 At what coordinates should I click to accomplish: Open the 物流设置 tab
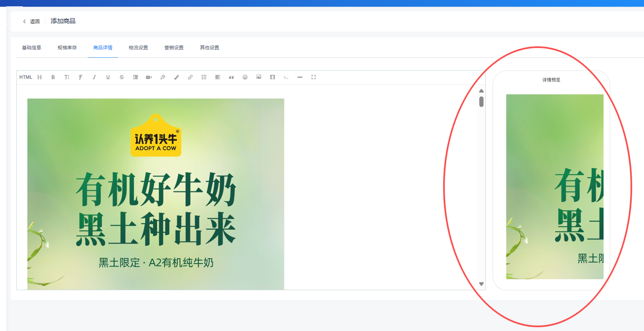[x=139, y=48]
